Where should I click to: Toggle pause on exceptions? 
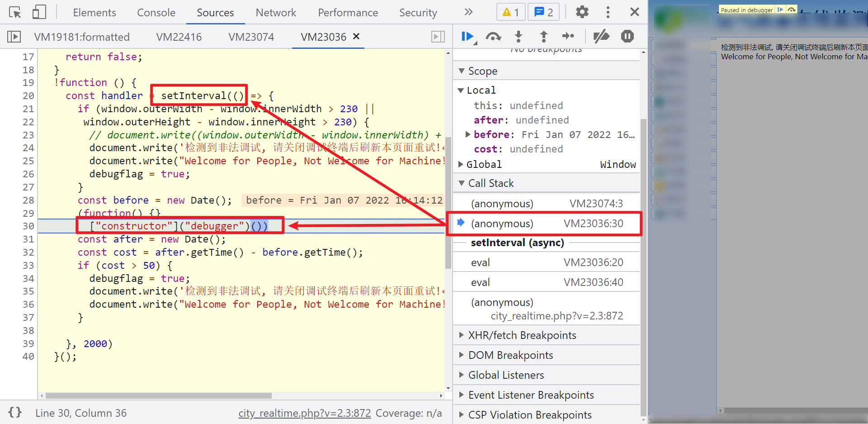pyautogui.click(x=627, y=36)
